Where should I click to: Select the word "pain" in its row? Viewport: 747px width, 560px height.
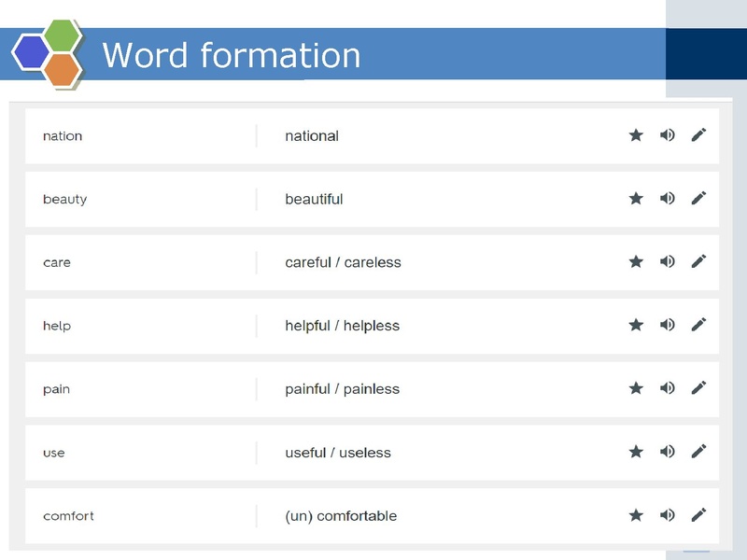[55, 389]
